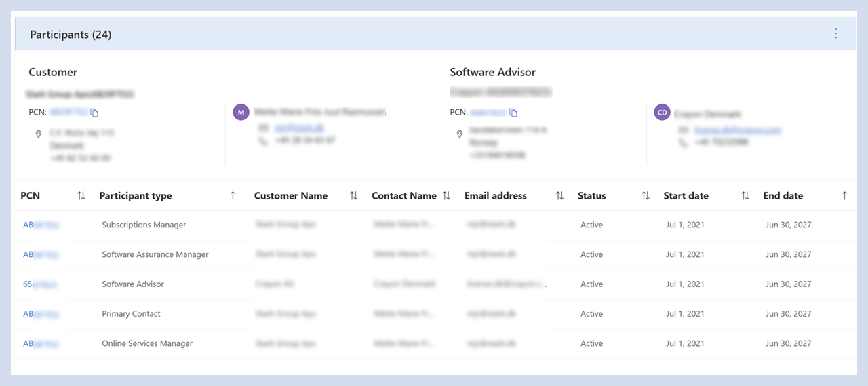
Task: Click the PCN column header
Action: coord(31,196)
